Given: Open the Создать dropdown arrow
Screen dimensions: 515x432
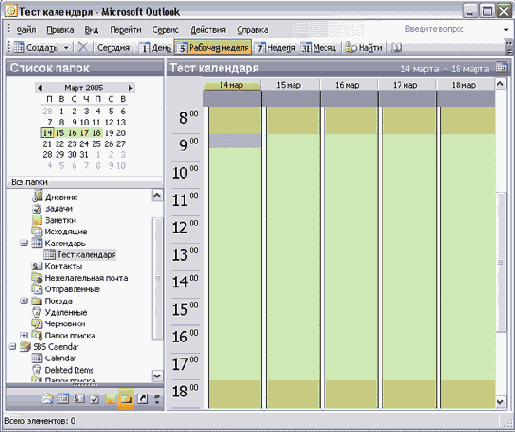Looking at the screenshot, I should (x=66, y=48).
